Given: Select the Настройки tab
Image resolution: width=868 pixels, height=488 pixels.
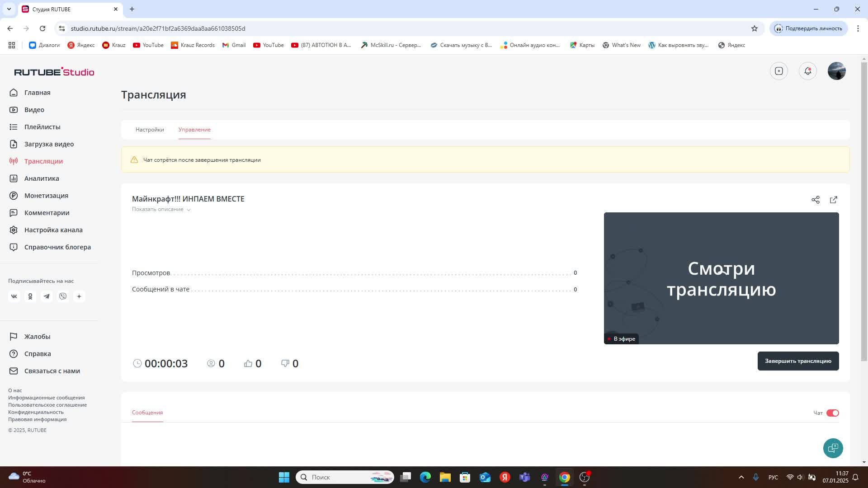Looking at the screenshot, I should (150, 129).
